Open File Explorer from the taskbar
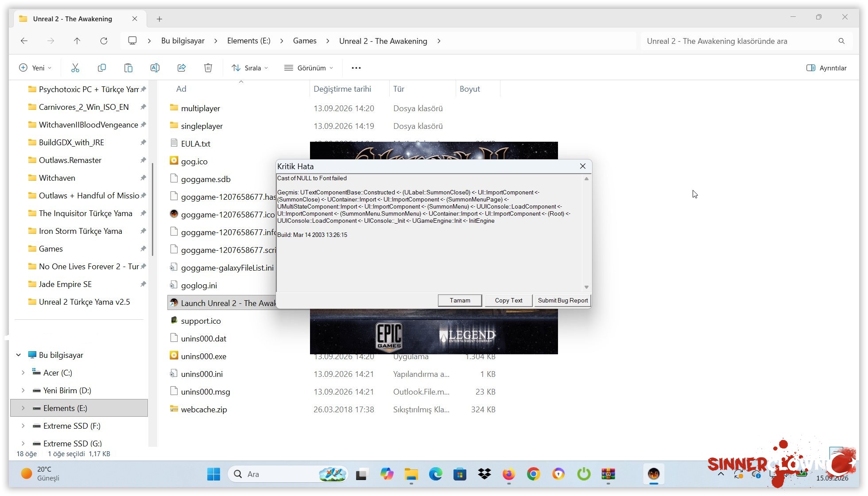Viewport: 868px width, 496px height. [x=411, y=474]
